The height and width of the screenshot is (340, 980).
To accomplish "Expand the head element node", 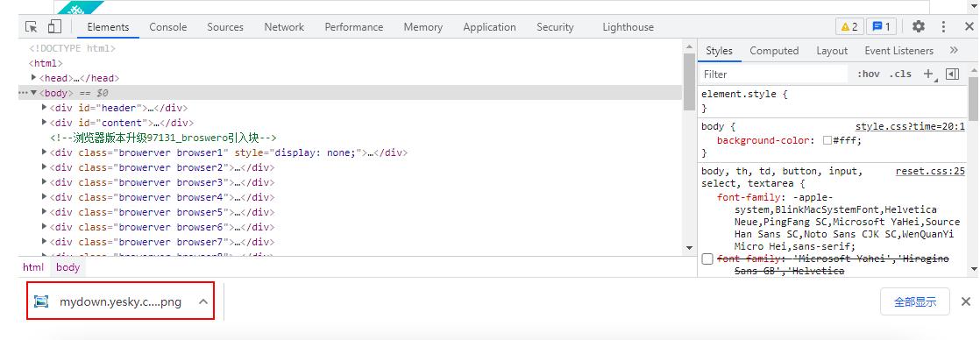I will pos(34,77).
